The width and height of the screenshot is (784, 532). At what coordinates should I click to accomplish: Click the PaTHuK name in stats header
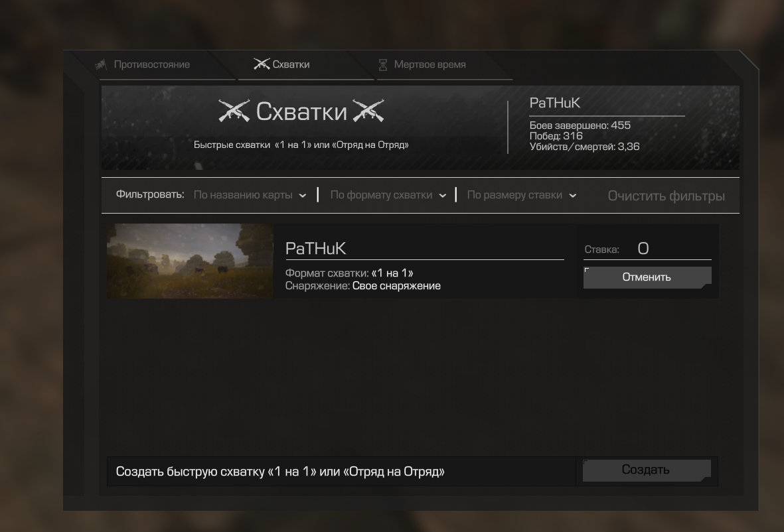click(x=554, y=103)
